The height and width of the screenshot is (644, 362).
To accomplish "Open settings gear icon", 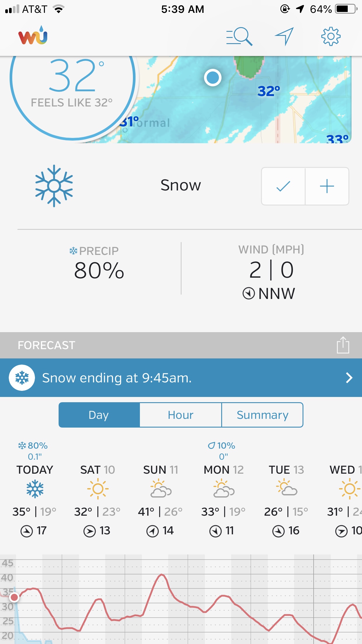I will pyautogui.click(x=331, y=36).
